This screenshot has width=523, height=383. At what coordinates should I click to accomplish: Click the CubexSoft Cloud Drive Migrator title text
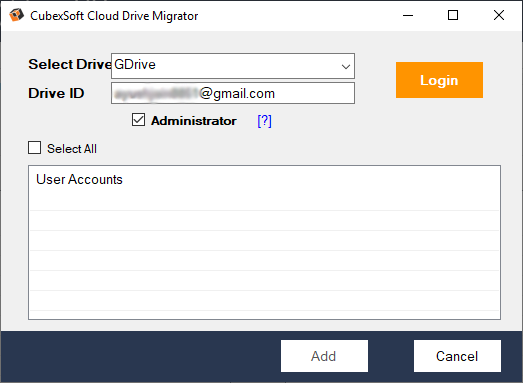point(114,16)
